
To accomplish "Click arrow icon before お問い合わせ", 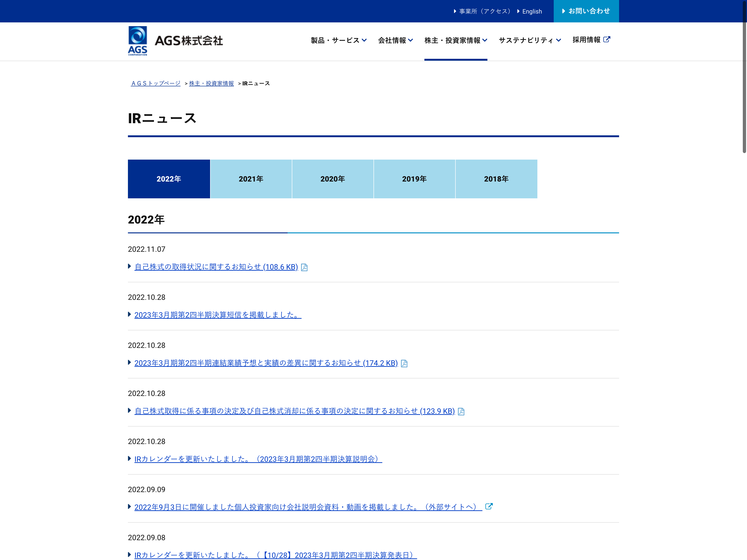I will 563,11.
